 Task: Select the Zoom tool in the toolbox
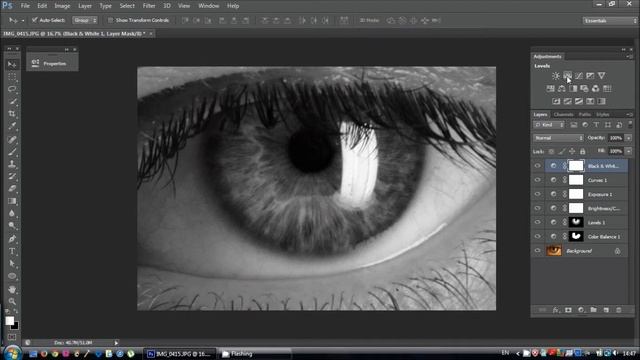(12, 301)
